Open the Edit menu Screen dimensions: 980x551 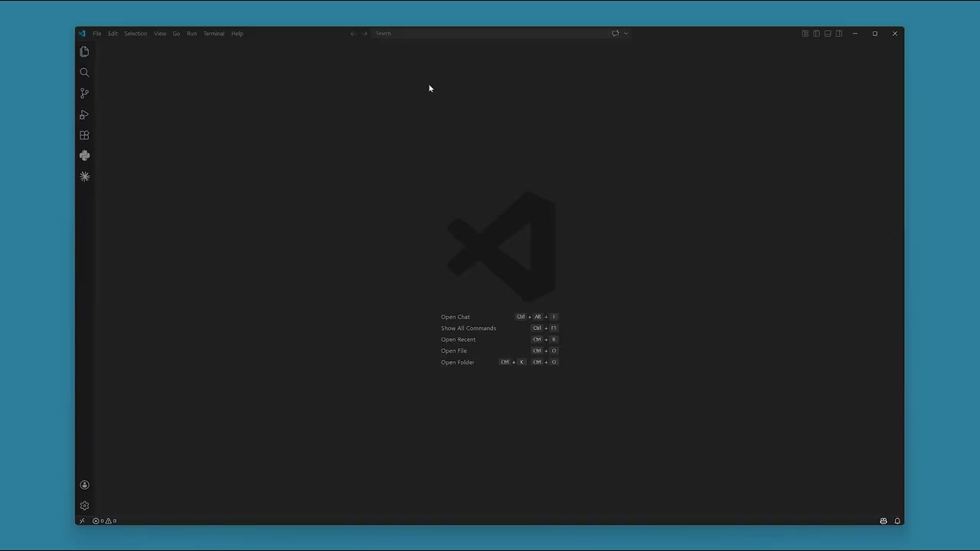(x=113, y=34)
